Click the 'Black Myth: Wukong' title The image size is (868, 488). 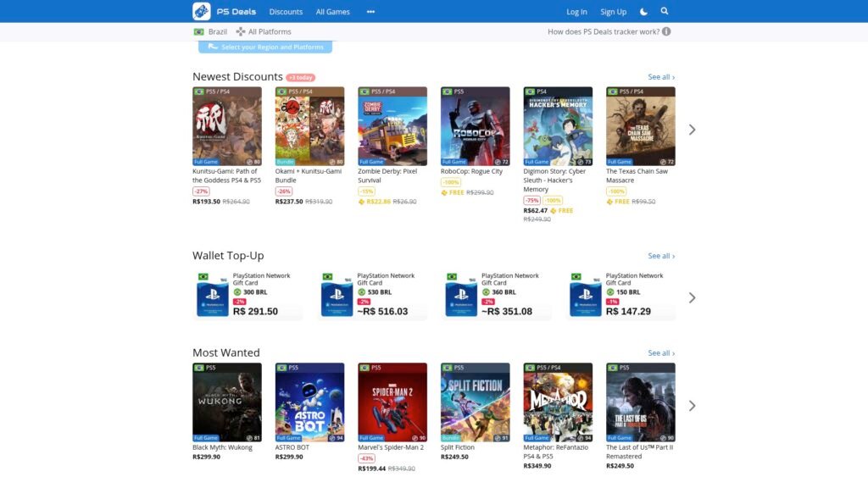tap(223, 447)
